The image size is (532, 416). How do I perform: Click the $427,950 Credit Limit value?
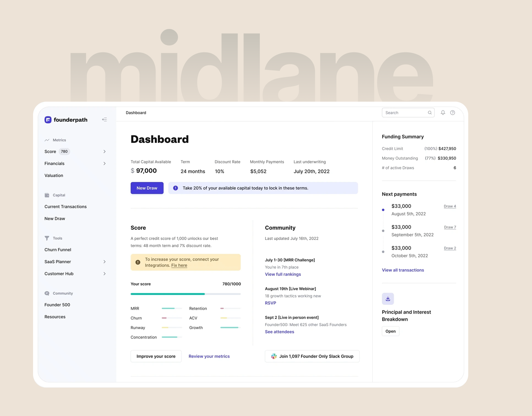[447, 149]
